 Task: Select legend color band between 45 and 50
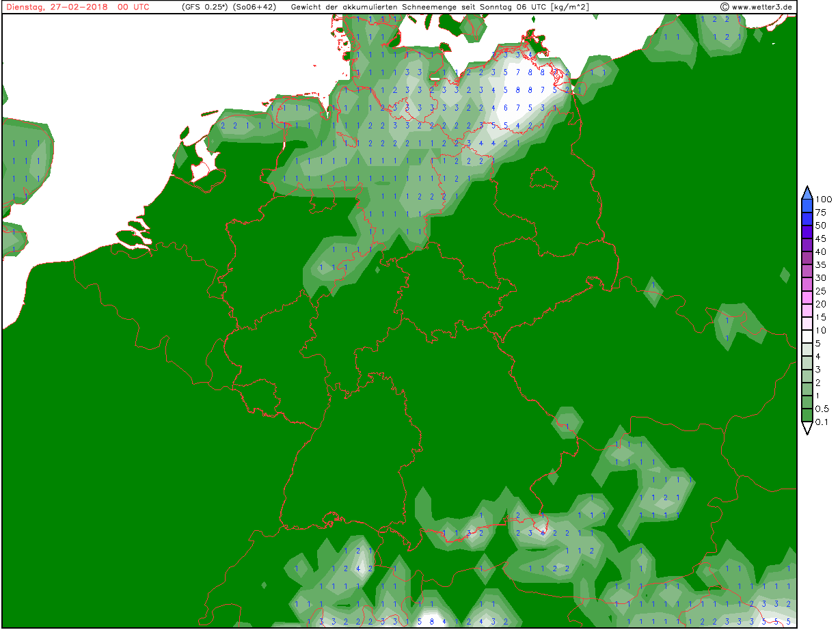807,232
